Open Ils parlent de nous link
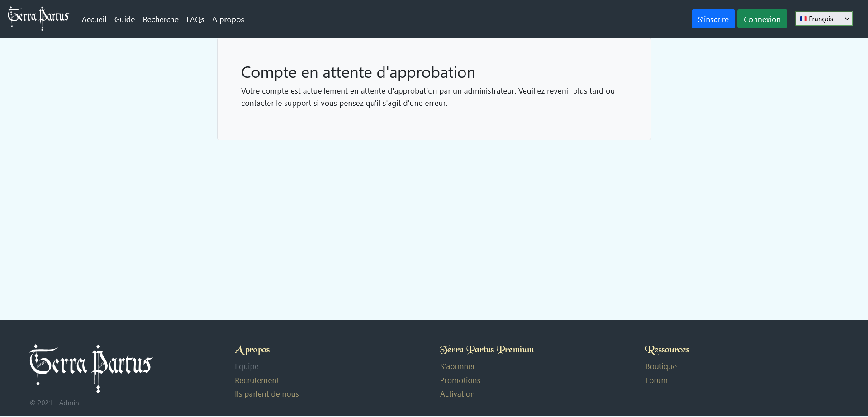868x417 pixels. (266, 394)
